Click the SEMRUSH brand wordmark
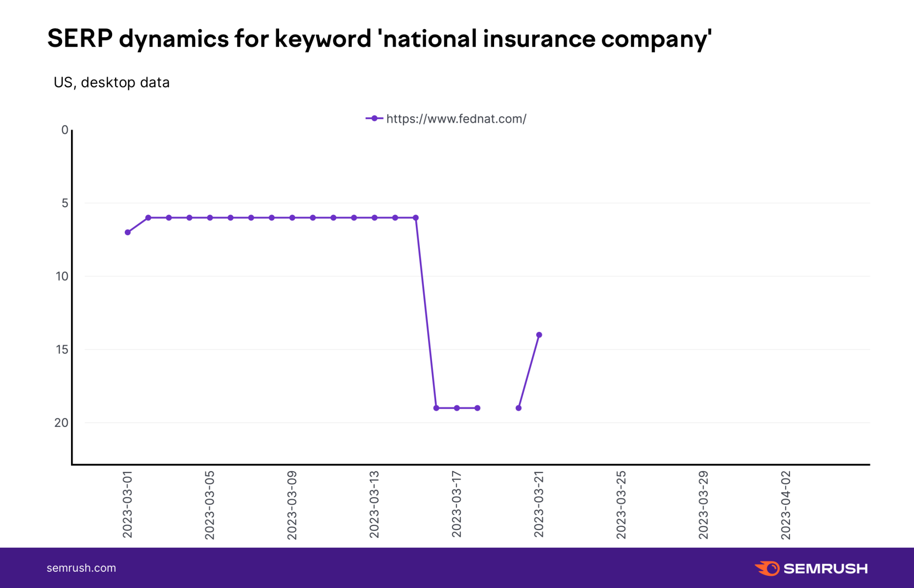 coord(825,569)
